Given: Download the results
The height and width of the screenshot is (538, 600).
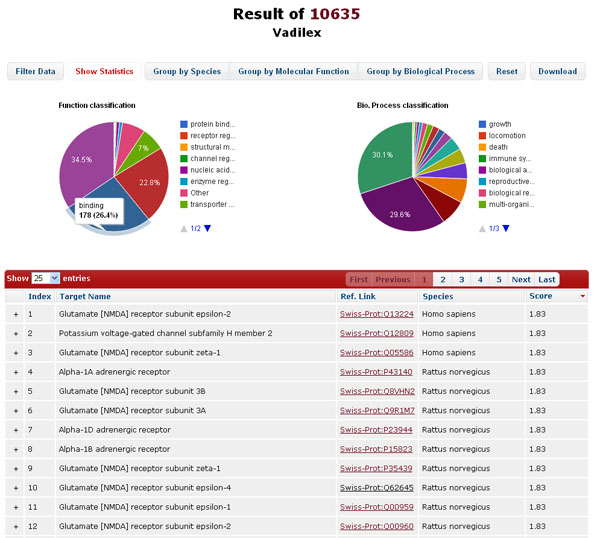Looking at the screenshot, I should tap(558, 71).
